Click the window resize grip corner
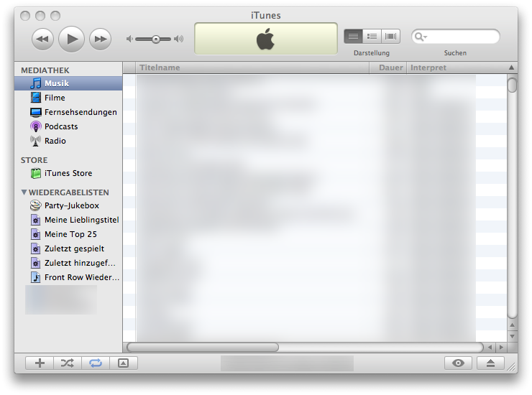 (x=512, y=367)
